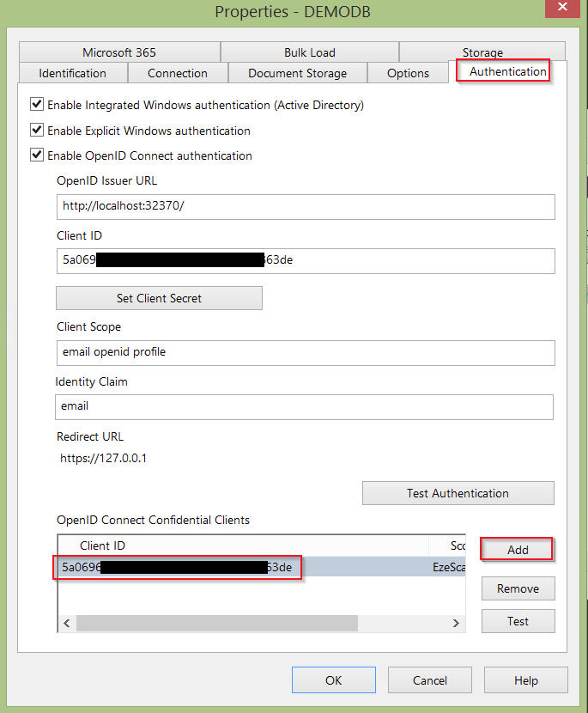
Task: Open the Connection tab
Action: coord(178,73)
